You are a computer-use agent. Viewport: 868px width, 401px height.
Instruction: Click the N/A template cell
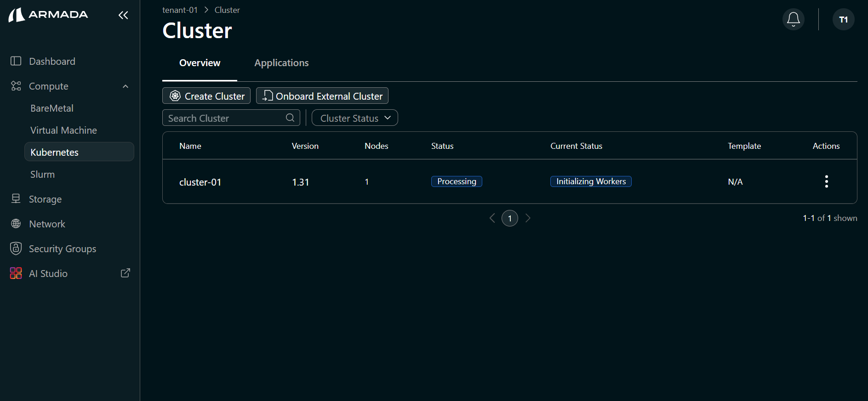735,182
